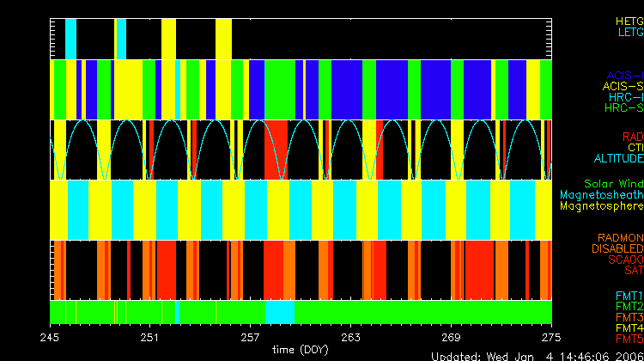644x361 pixels.
Task: Click the ALTITUDE legend label
Action: (617, 158)
